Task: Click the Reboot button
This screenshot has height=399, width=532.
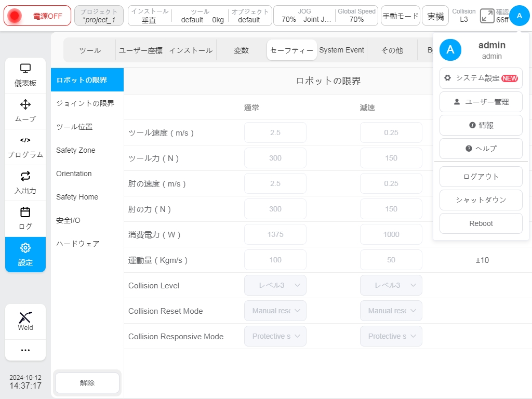Action: 481,223
